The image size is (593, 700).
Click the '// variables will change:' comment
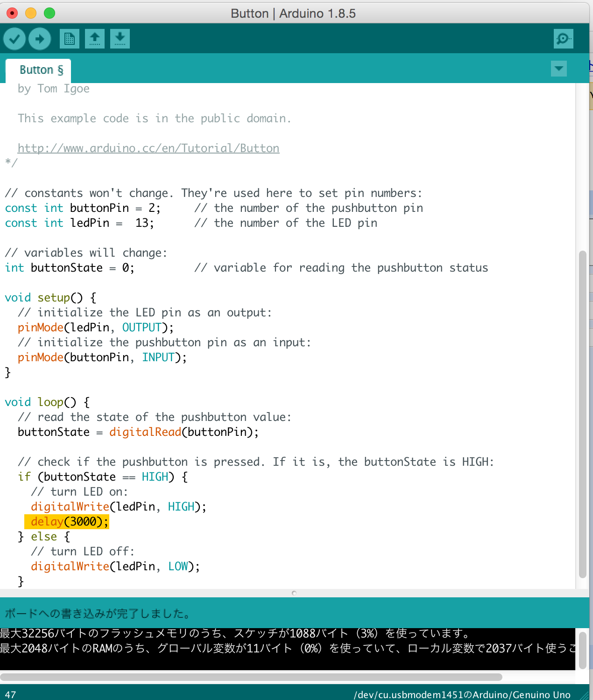[86, 253]
